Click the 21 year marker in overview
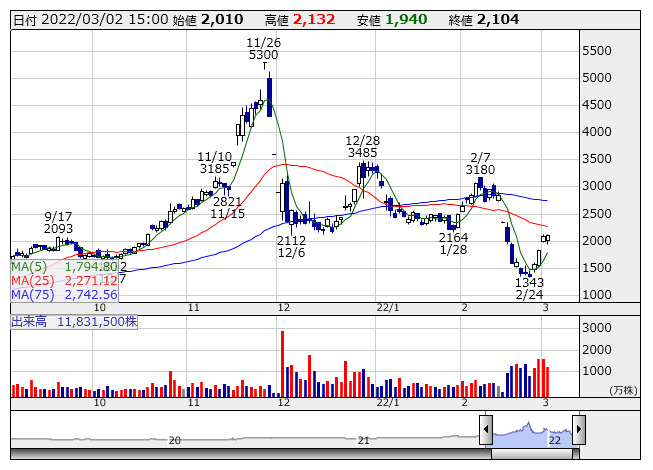 (x=364, y=440)
